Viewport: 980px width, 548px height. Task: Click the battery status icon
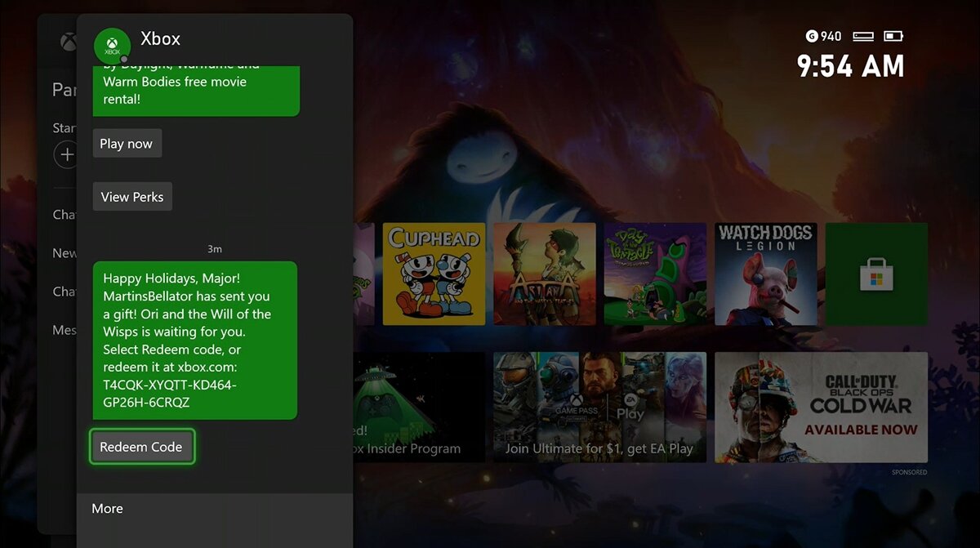[893, 36]
